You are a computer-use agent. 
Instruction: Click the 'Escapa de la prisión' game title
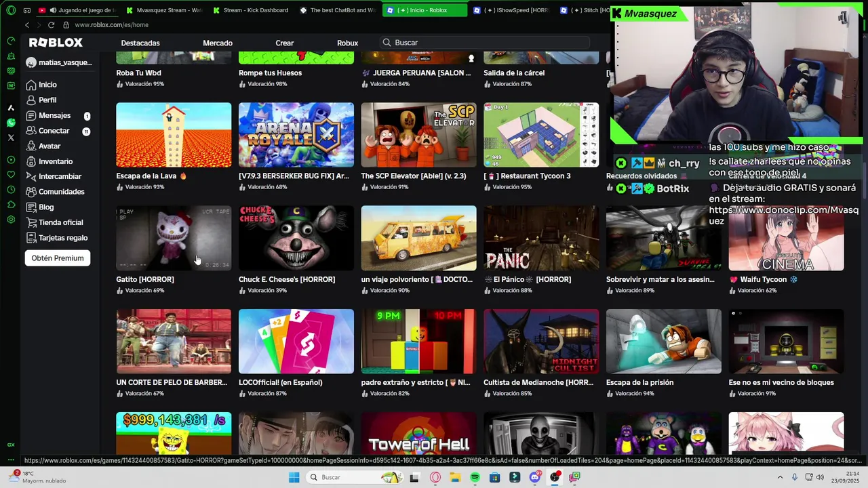(639, 382)
